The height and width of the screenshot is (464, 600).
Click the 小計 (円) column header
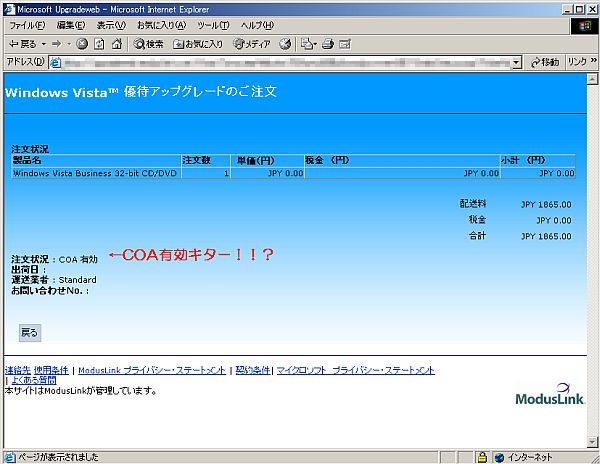(x=538, y=160)
